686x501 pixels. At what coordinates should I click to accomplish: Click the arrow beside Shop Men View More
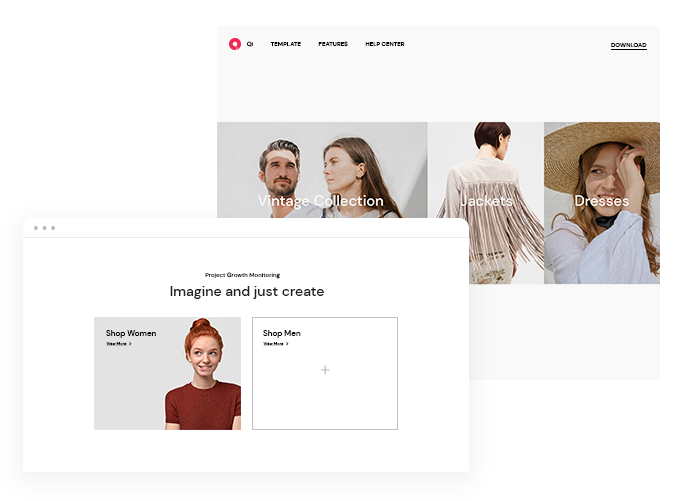coord(287,344)
